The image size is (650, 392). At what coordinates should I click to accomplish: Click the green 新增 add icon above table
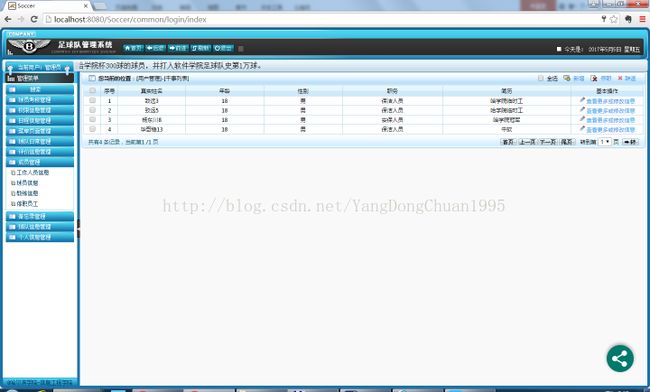point(567,78)
